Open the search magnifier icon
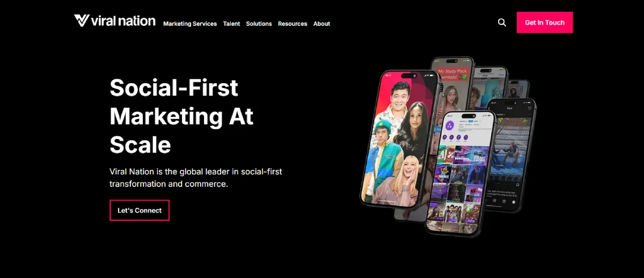644x278 pixels. coord(502,23)
